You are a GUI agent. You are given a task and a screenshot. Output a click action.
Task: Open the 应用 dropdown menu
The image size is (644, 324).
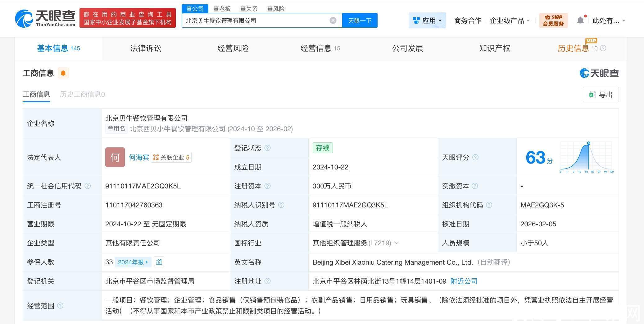pyautogui.click(x=427, y=21)
